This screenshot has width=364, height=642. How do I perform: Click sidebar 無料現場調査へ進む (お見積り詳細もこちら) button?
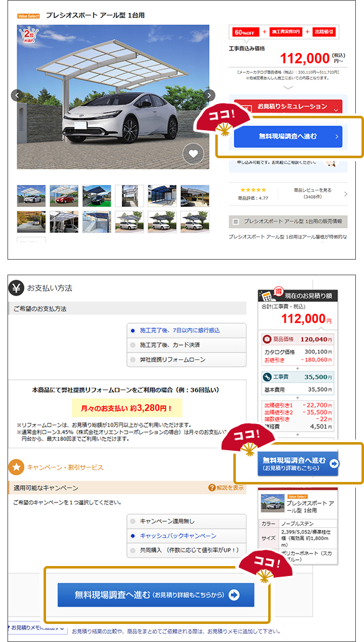298,463
